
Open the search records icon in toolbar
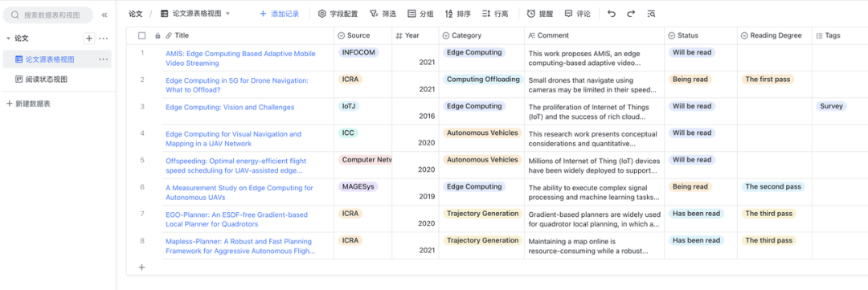[x=651, y=14]
